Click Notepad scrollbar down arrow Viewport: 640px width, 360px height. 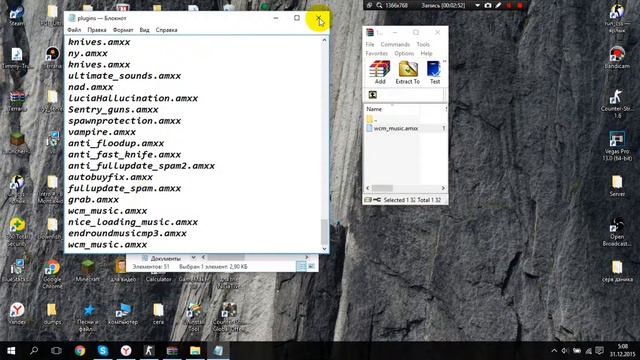324,249
